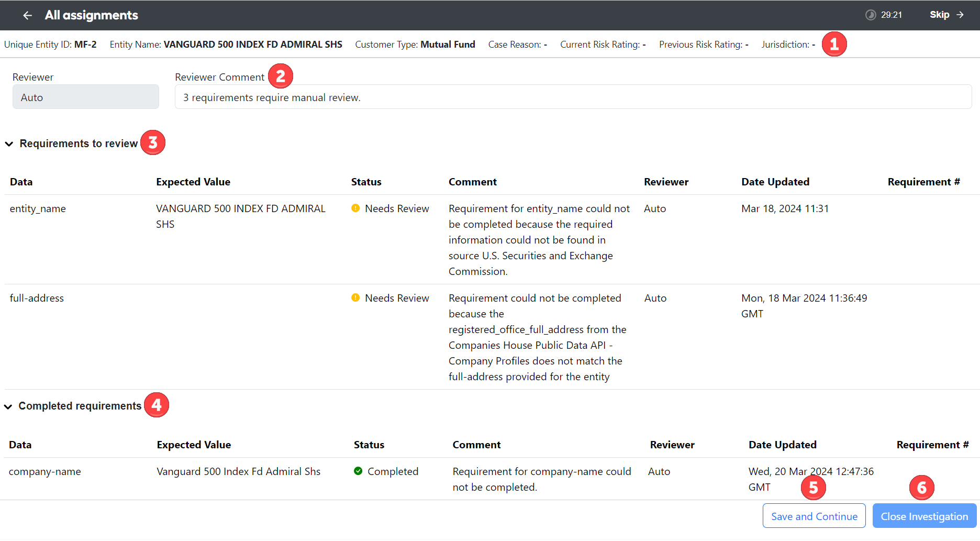Click the entity_name Needs Review status text
Viewport: 980px width, 541px height.
tap(397, 208)
